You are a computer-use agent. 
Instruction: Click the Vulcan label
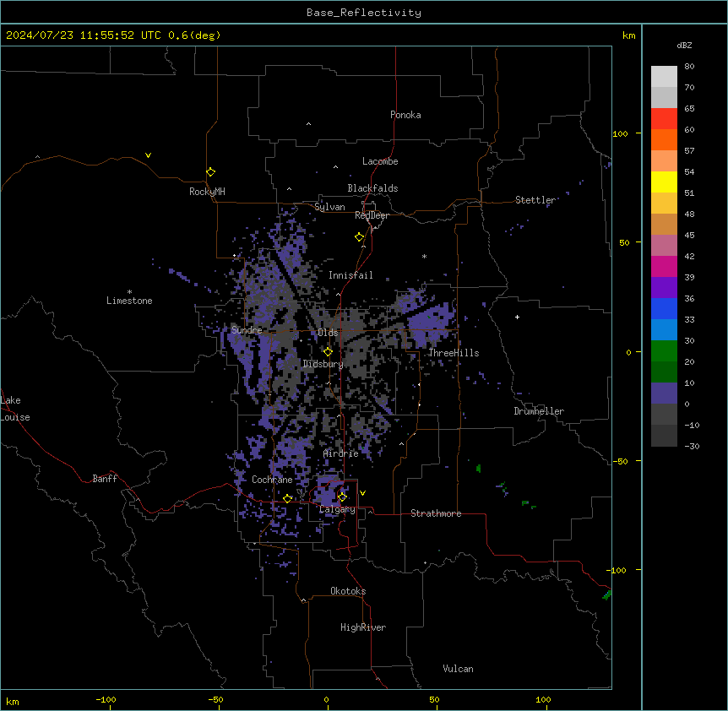point(458,669)
